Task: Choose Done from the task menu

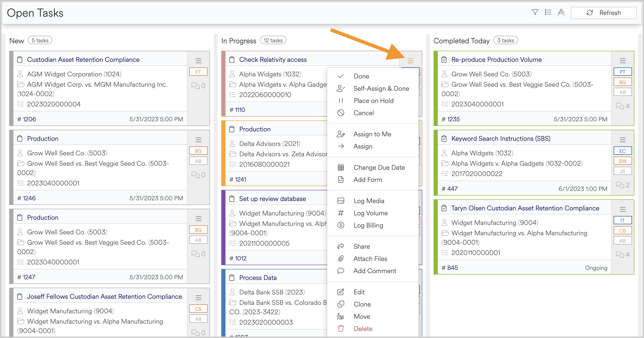Action: [x=373, y=76]
